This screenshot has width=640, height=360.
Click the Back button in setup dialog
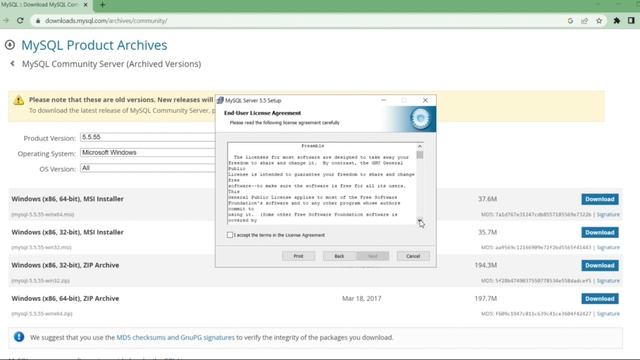click(339, 256)
